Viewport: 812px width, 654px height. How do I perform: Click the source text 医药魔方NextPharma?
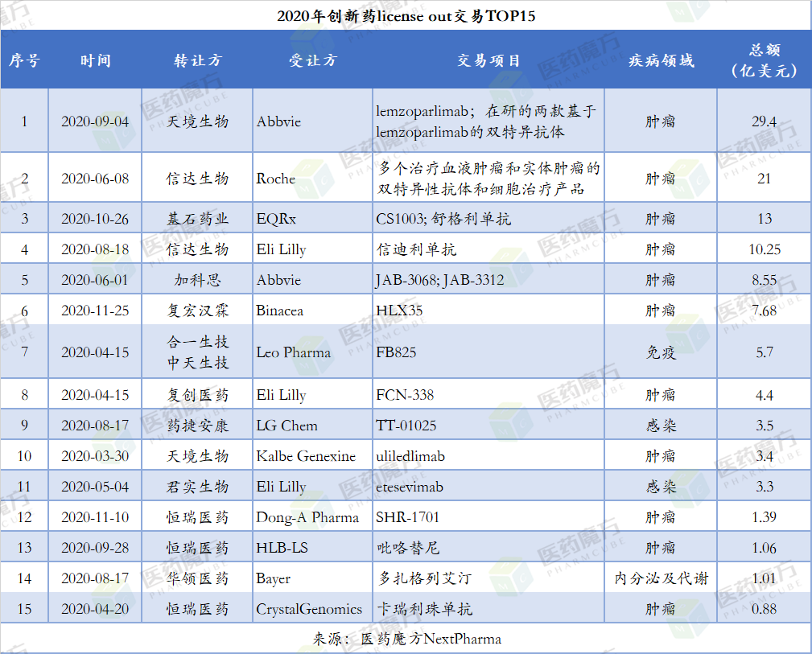point(431,639)
